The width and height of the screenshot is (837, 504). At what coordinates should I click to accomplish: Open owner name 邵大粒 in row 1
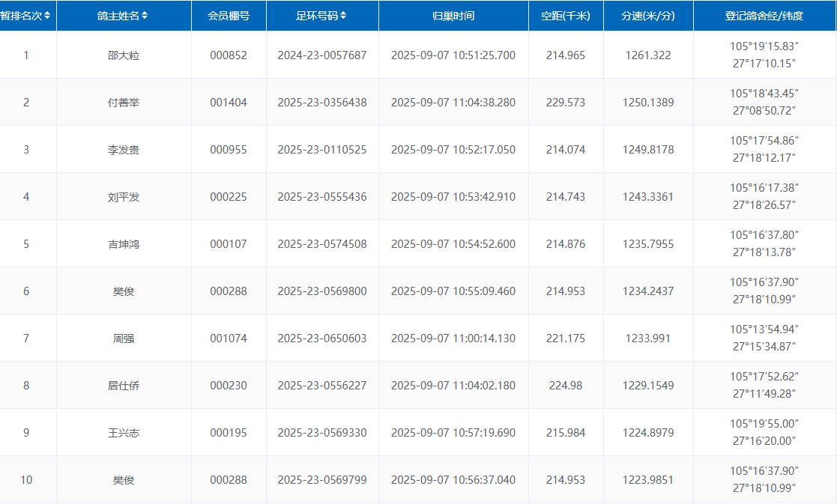click(x=124, y=55)
